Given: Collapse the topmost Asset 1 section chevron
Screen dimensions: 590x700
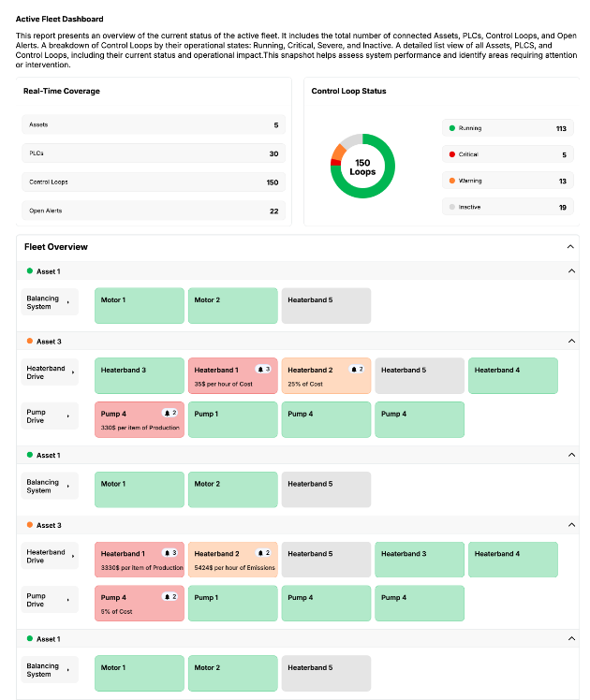Looking at the screenshot, I should (571, 270).
